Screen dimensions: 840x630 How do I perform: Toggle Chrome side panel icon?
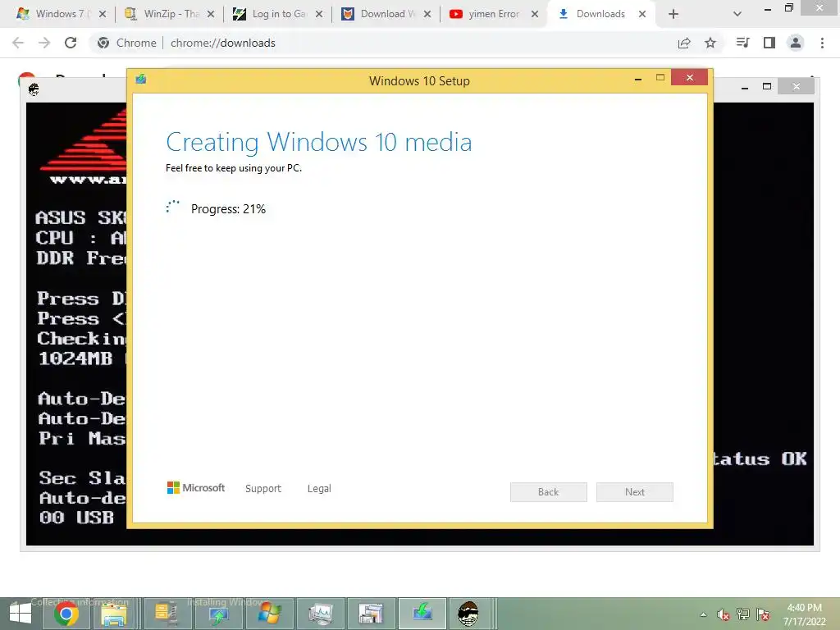(769, 43)
